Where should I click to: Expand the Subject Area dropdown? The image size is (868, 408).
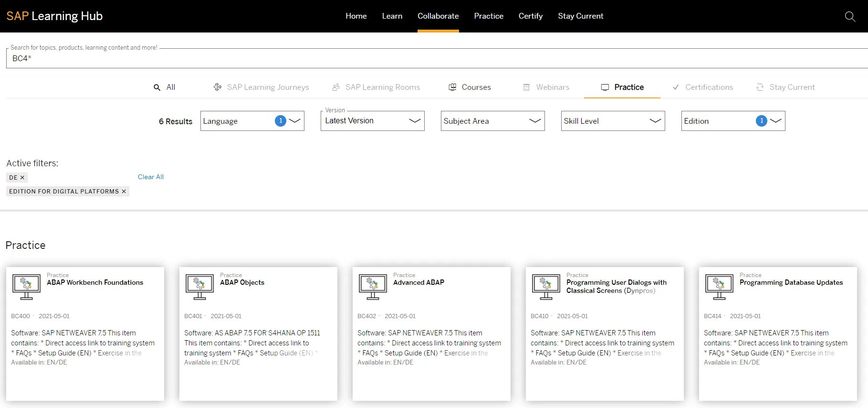tap(492, 121)
